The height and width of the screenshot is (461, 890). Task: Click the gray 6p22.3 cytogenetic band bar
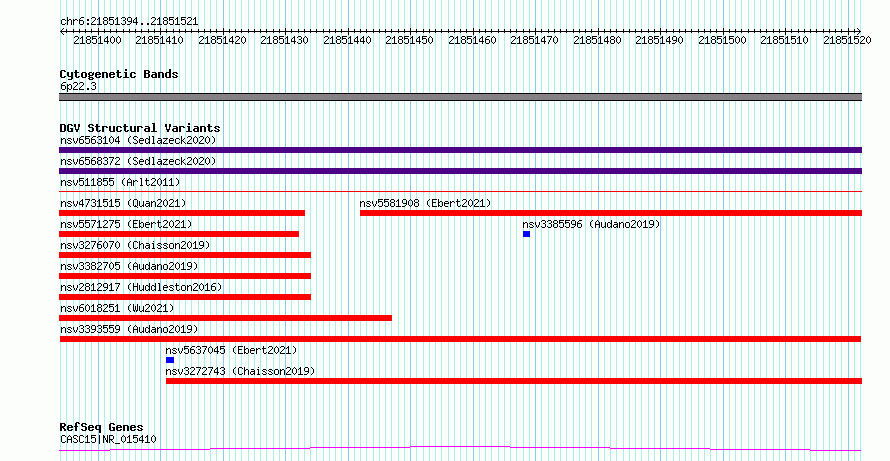tap(460, 97)
